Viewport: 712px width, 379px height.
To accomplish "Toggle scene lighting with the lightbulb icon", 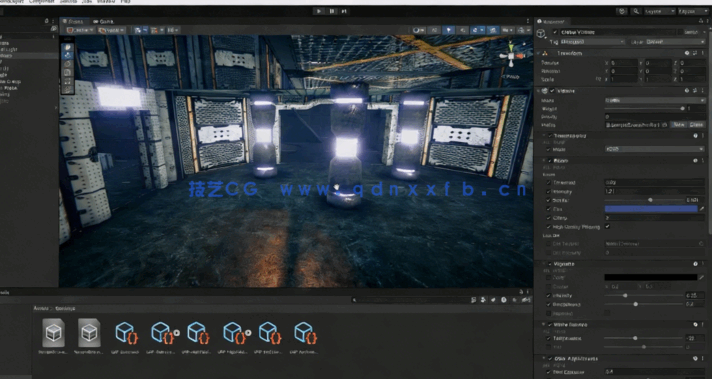I will [x=449, y=30].
